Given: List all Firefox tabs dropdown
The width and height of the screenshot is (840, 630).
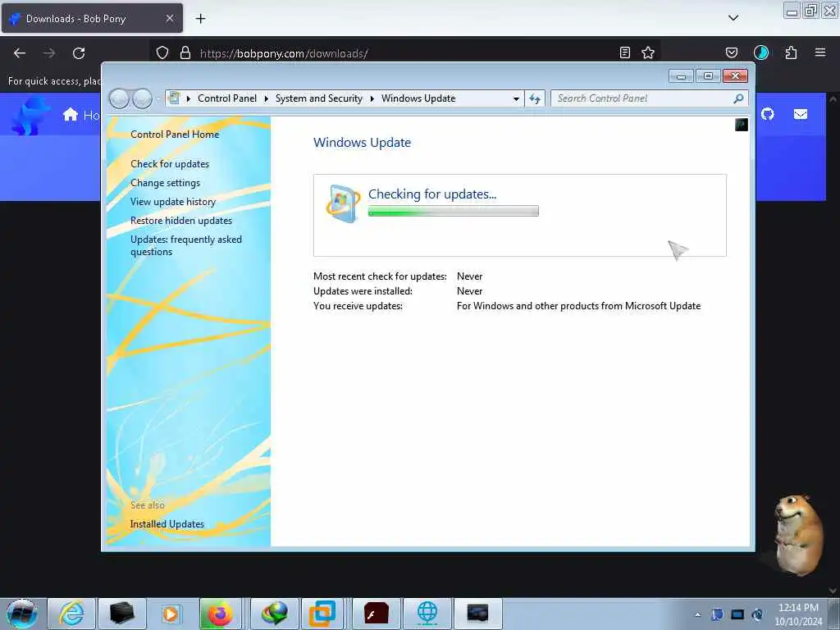Looking at the screenshot, I should pyautogui.click(x=733, y=18).
